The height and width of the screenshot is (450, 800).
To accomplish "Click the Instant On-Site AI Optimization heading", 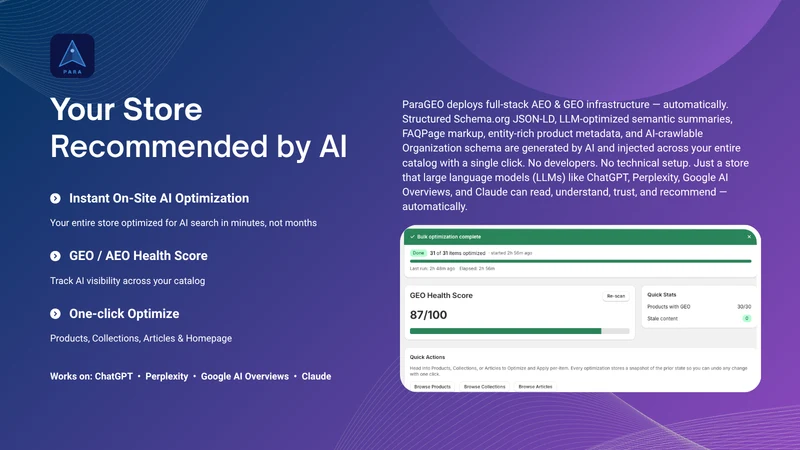I will click(x=159, y=198).
